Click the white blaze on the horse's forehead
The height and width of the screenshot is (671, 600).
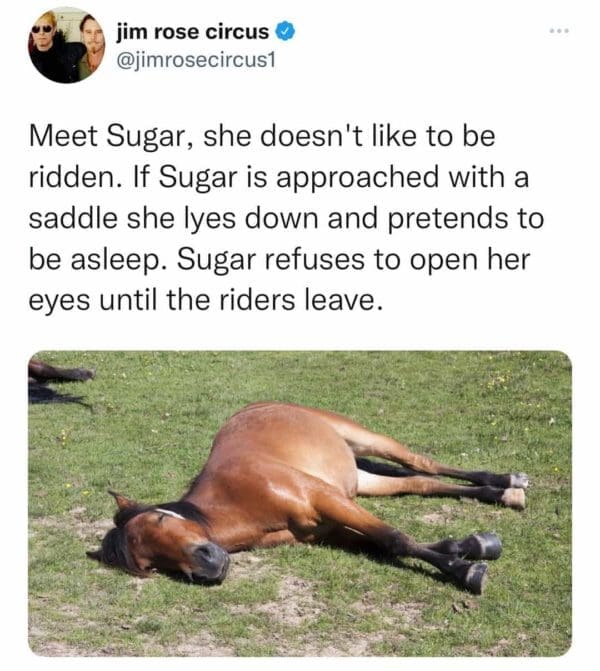point(168,514)
